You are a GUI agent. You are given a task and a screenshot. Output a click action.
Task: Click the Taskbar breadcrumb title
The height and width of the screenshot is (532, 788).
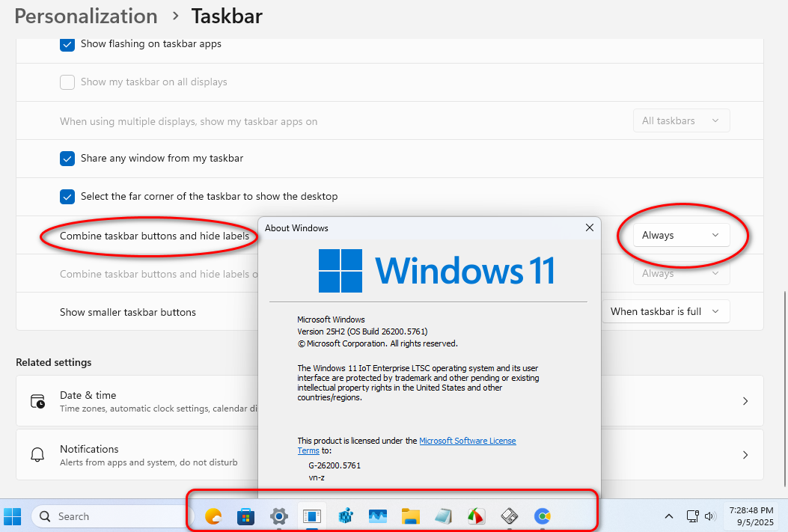pos(227,16)
